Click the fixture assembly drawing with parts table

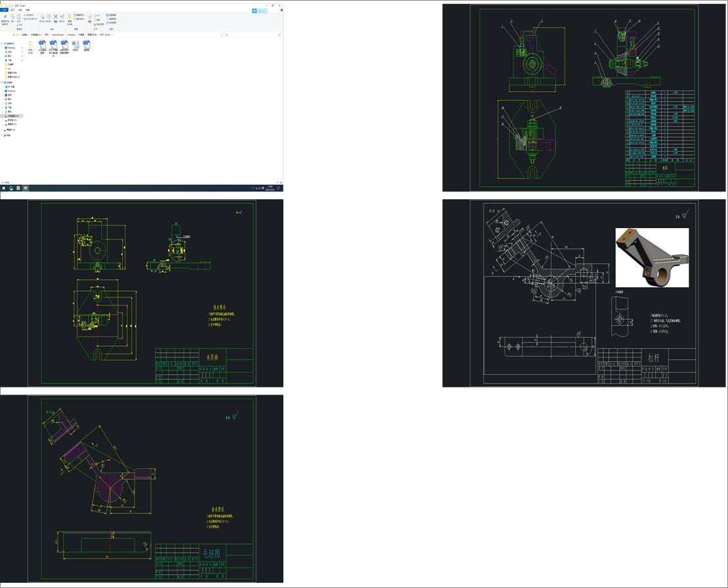click(x=584, y=98)
